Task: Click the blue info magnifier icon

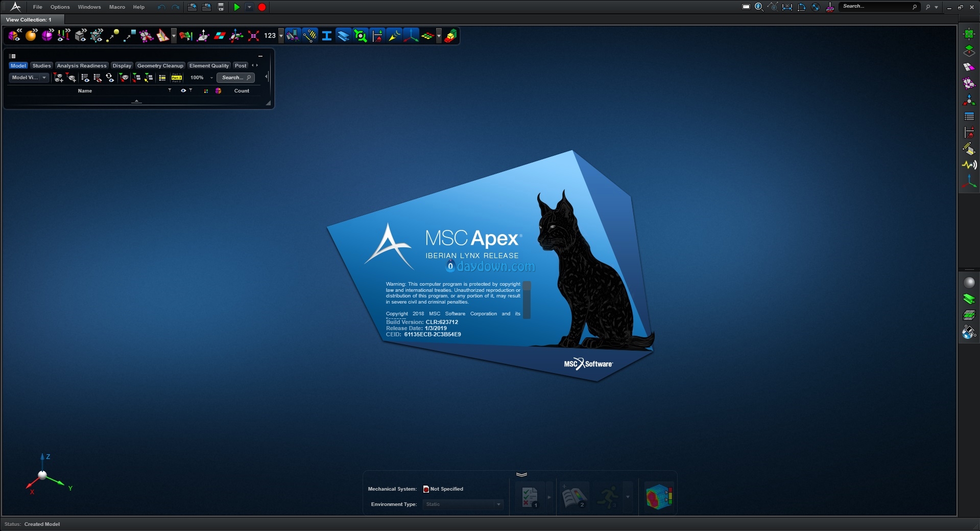Action: 759,7
